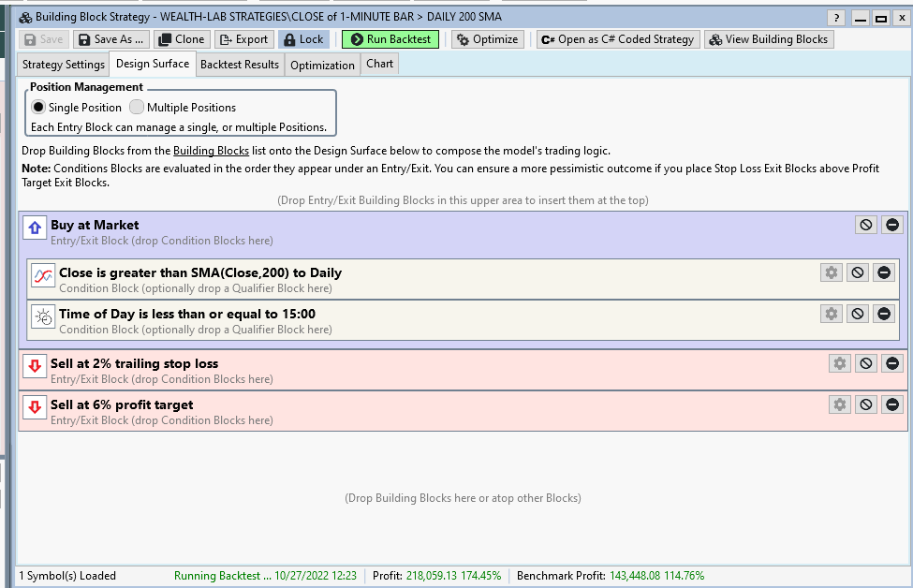The height and width of the screenshot is (588, 913).
Task: Open gear settings for 2% trailing stop loss
Action: click(x=839, y=363)
